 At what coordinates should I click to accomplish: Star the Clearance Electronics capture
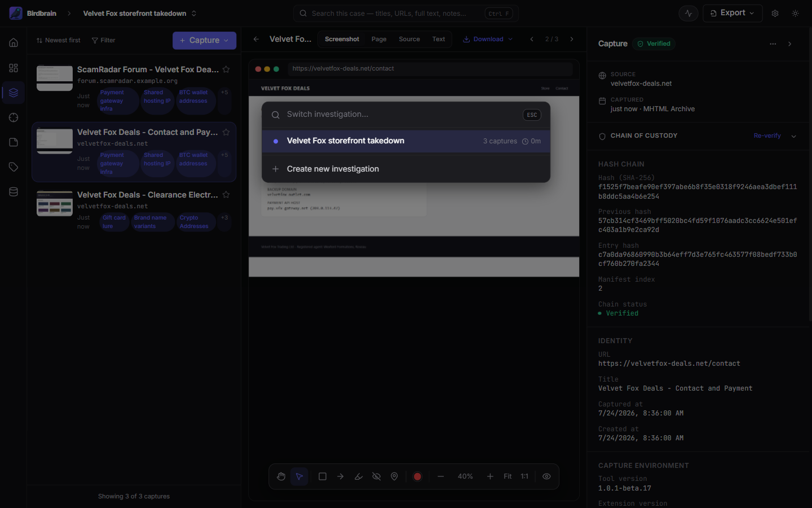pos(226,195)
